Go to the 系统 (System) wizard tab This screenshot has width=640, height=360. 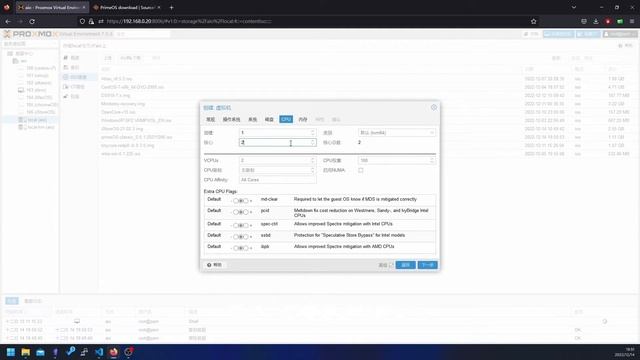click(253, 119)
